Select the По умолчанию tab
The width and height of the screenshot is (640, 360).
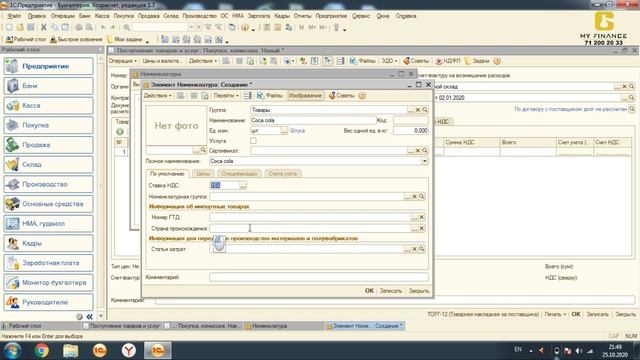coord(167,174)
